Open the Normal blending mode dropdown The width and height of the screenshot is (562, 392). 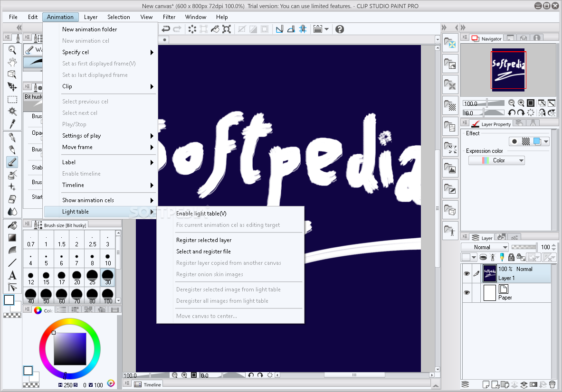click(x=484, y=247)
